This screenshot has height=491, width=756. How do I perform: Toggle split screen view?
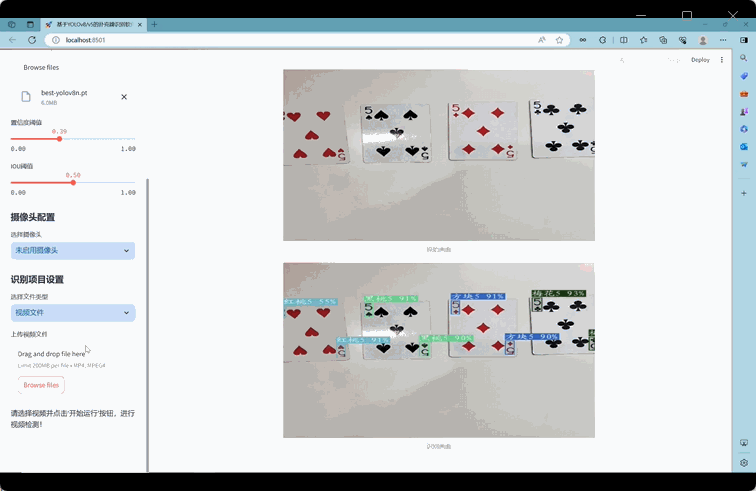[624, 40]
